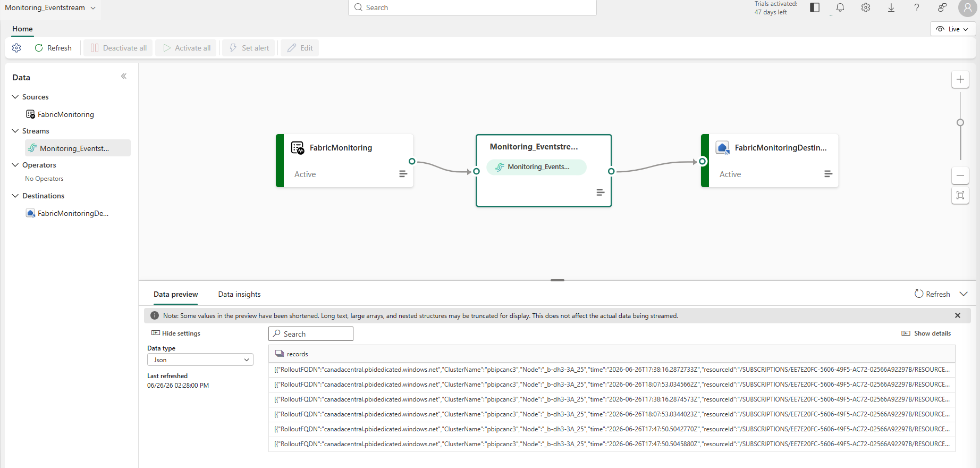Screen dimensions: 980x468
Task: Open the Data type Json dropdown
Action: pyautogui.click(x=200, y=360)
